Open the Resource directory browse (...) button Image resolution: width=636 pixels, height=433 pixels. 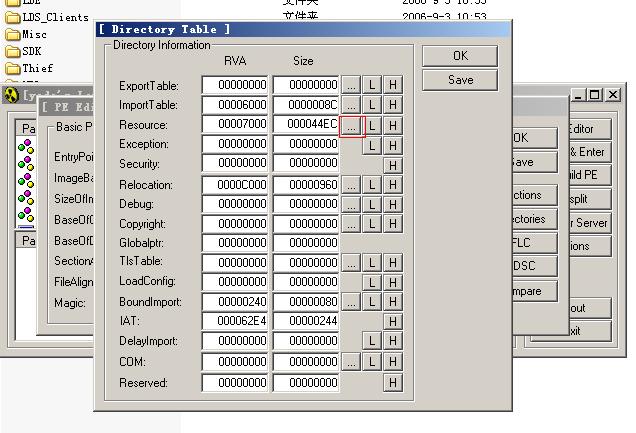[351, 126]
